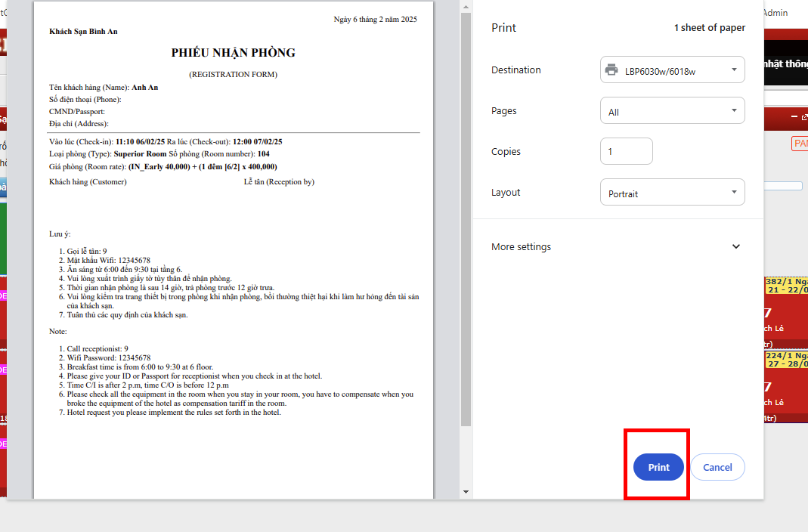Expand the More settings section
Screen dimensions: 808x532
[x=735, y=246]
